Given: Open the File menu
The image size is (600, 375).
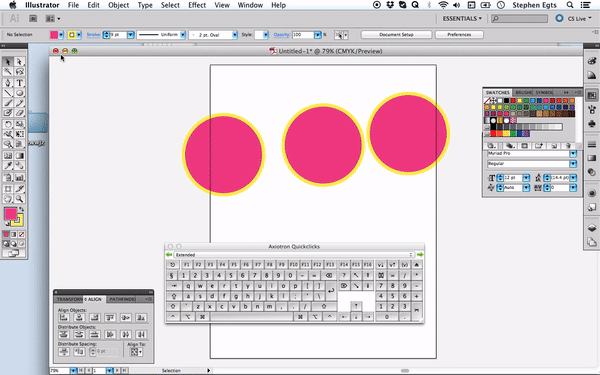Looking at the screenshot, I should point(73,5).
